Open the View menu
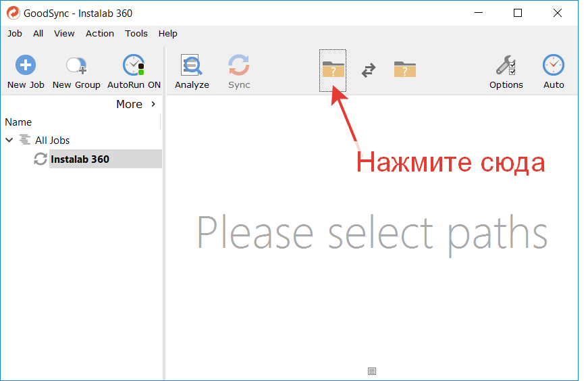This screenshot has width=588, height=381. click(x=64, y=33)
